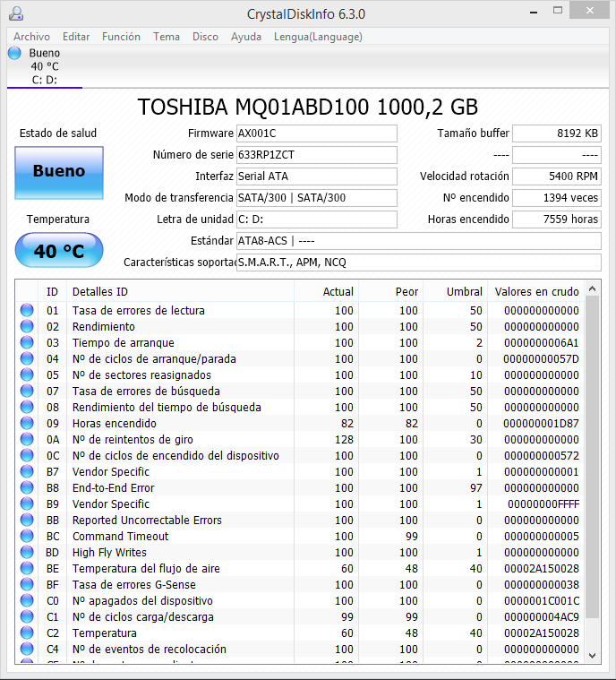
Task: Open the Archivo menu
Action: tap(31, 37)
